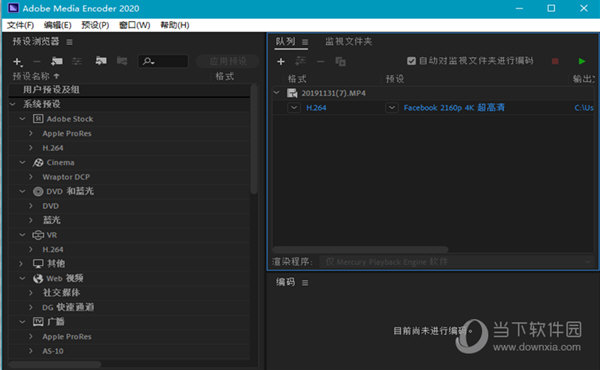Click the Facebook 2160p 4K 超高清 preset link
Viewport: 600px width, 370px height.
click(x=454, y=108)
